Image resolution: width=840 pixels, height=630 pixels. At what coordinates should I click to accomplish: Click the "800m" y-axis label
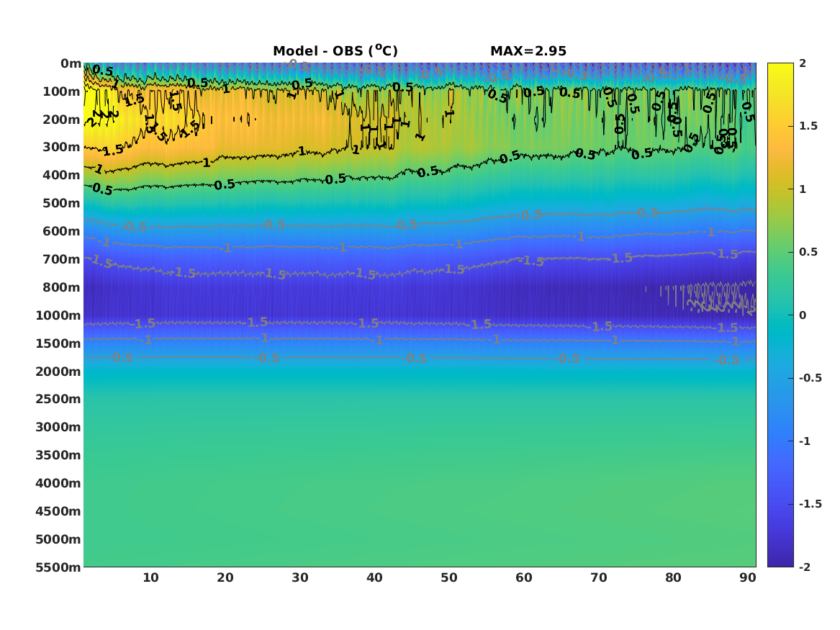click(62, 287)
